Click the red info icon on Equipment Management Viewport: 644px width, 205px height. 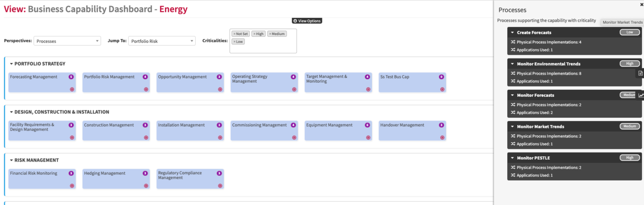point(368,137)
